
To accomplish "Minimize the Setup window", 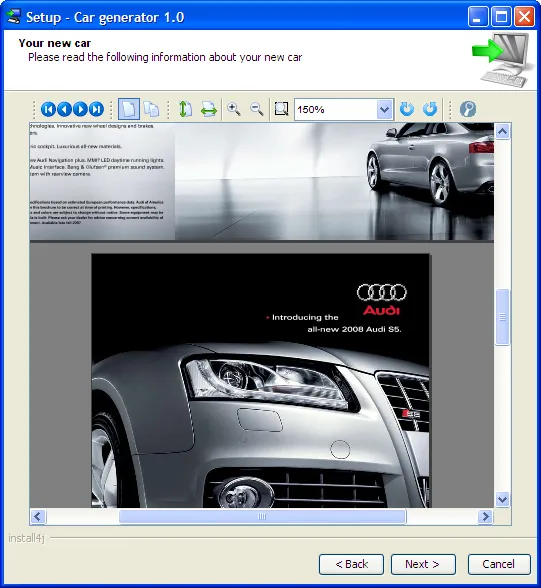I will point(477,17).
